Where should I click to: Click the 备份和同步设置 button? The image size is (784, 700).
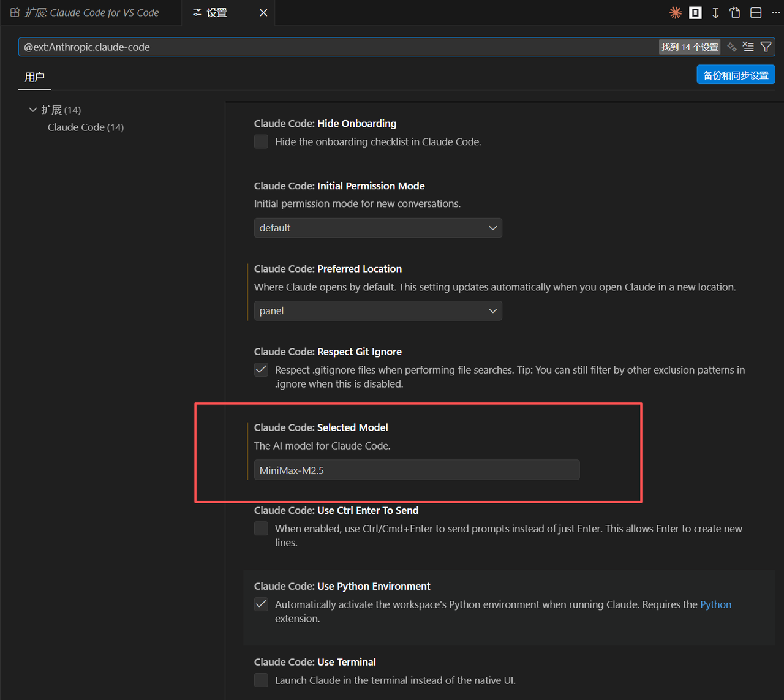tap(736, 75)
